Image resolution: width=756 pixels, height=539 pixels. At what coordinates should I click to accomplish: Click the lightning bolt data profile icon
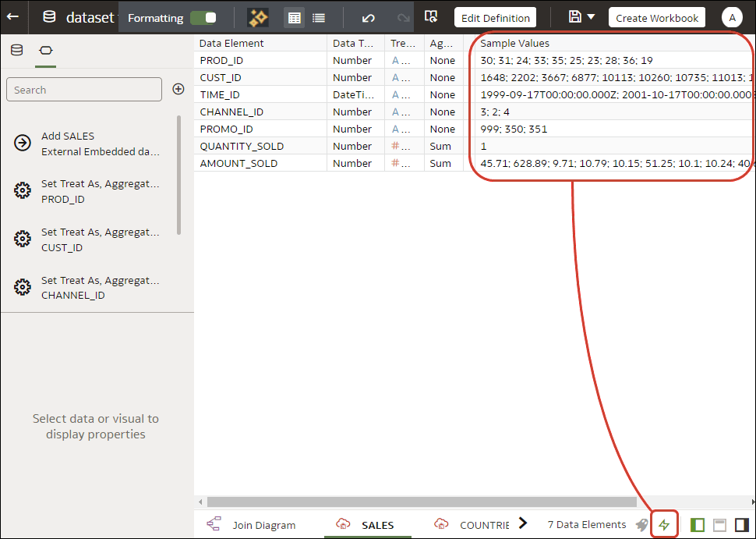point(664,524)
